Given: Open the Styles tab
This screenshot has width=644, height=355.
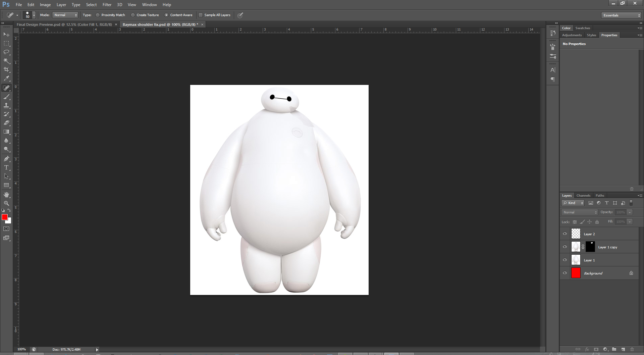Looking at the screenshot, I should point(591,35).
